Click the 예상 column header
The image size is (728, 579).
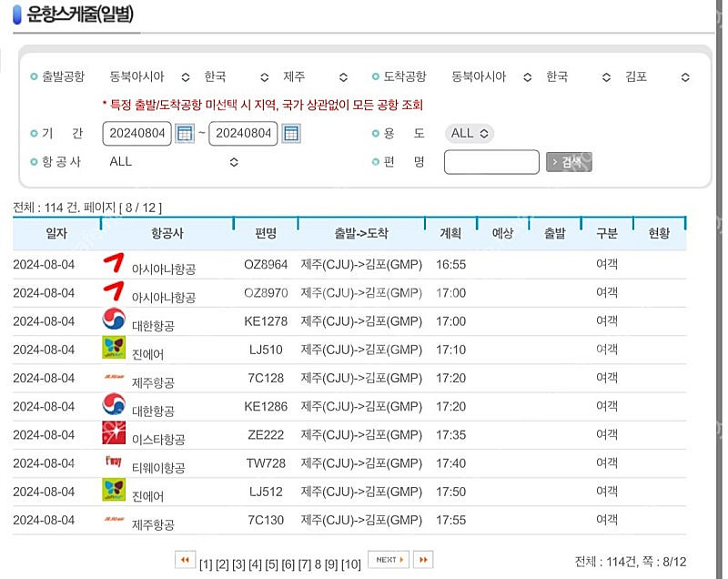point(503,233)
